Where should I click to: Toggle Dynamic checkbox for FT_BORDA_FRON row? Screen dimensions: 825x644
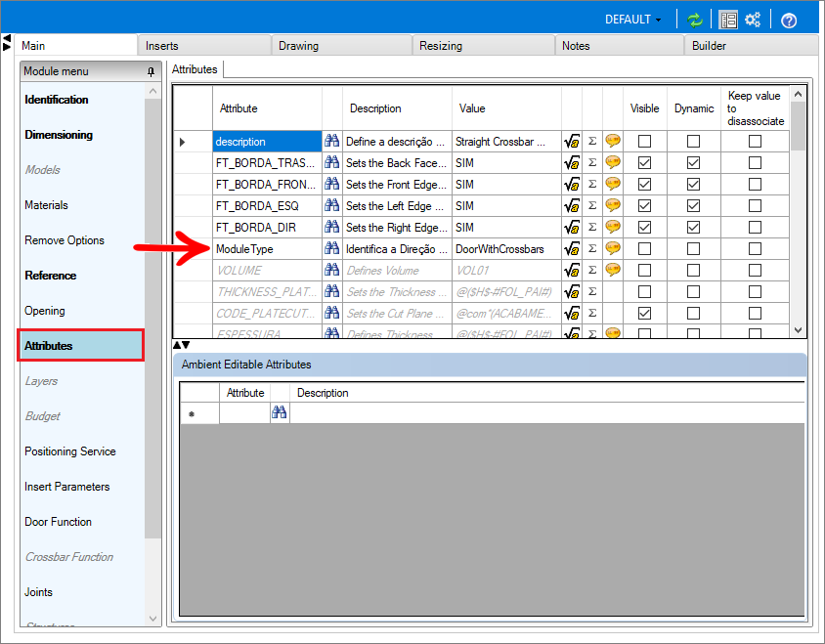(693, 185)
